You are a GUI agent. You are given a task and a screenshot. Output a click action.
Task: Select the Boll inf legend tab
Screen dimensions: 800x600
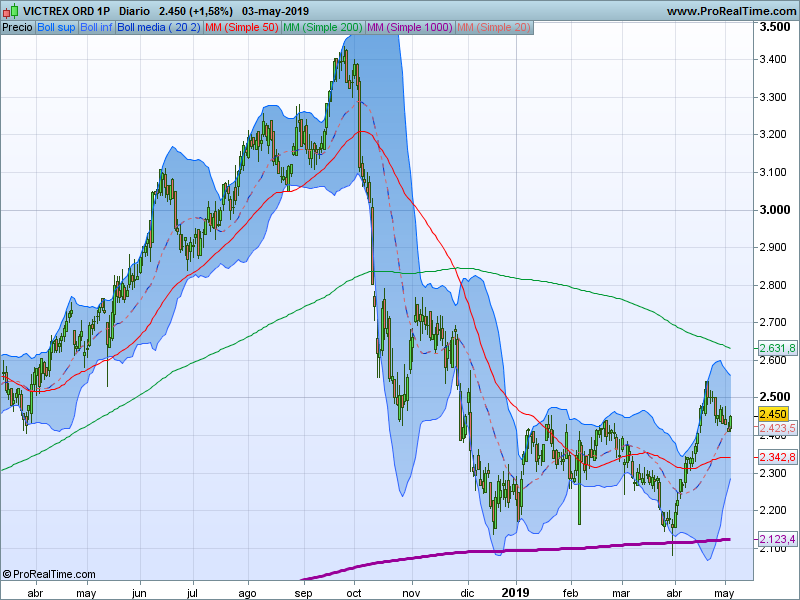(96, 28)
